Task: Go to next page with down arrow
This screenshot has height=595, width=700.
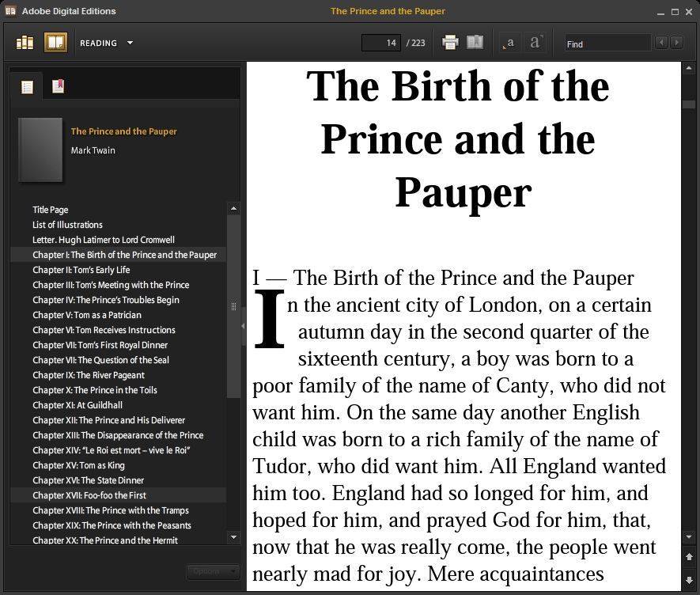Action: click(689, 580)
